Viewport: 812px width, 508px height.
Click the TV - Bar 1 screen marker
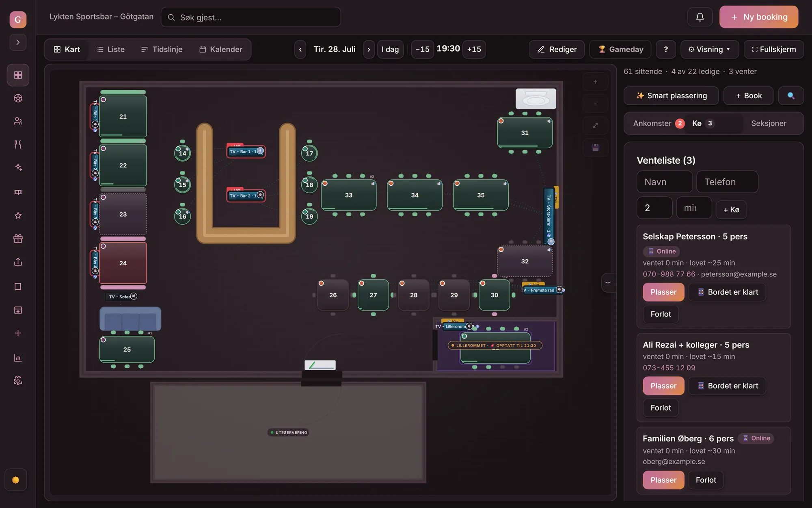(246, 151)
